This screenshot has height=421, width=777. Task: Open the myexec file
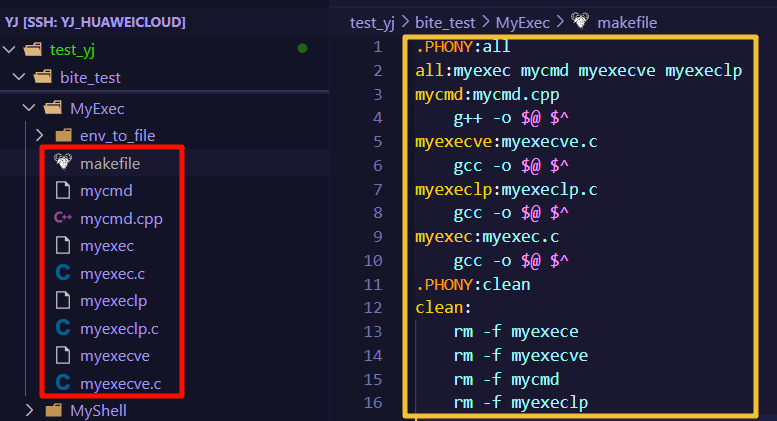click(107, 246)
